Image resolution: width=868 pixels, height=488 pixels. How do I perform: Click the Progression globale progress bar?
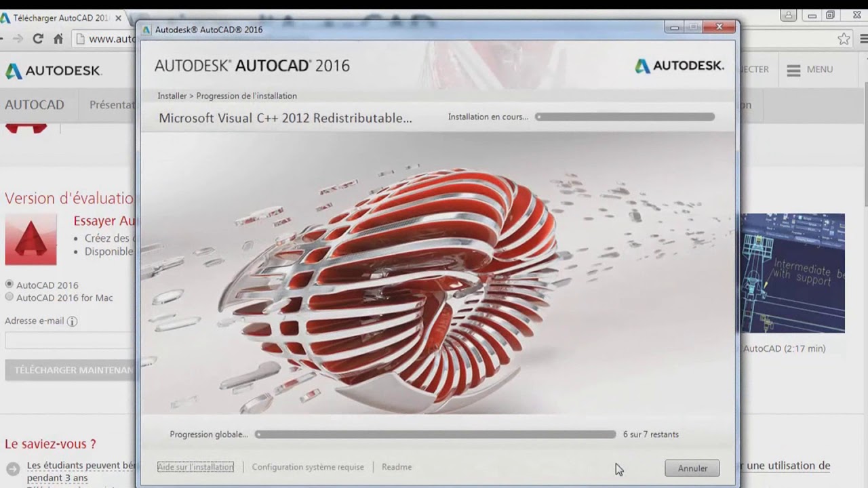(x=435, y=434)
